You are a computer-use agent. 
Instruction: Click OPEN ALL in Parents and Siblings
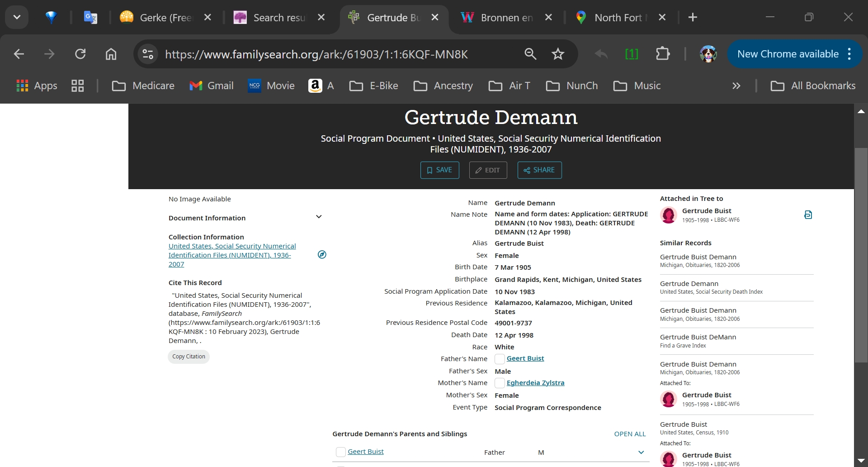630,434
